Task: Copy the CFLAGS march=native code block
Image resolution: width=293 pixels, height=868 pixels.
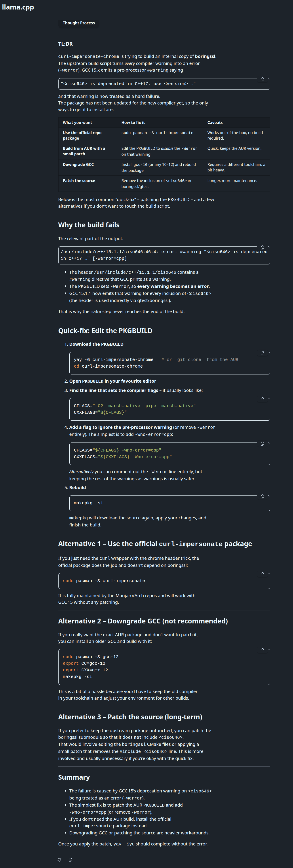Action: (x=262, y=399)
